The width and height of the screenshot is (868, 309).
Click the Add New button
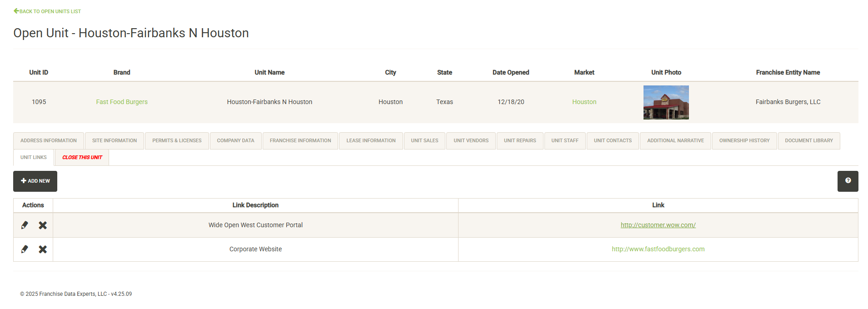point(35,181)
